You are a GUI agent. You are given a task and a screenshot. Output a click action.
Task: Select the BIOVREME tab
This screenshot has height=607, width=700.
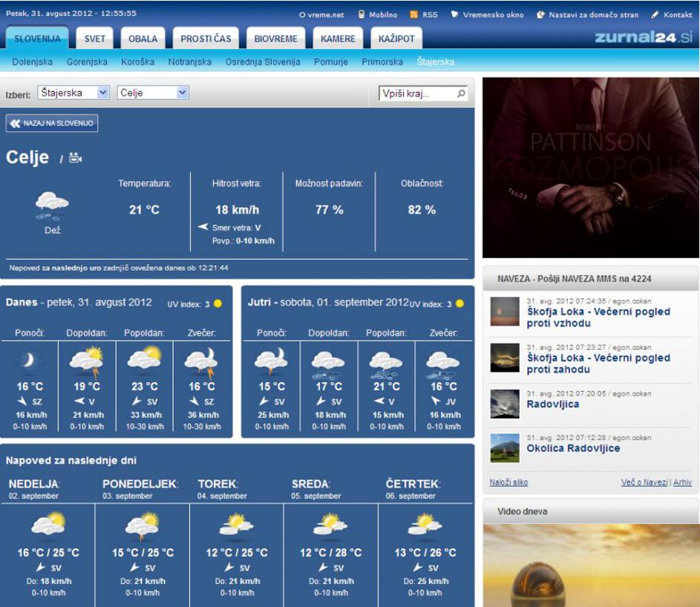(x=275, y=39)
